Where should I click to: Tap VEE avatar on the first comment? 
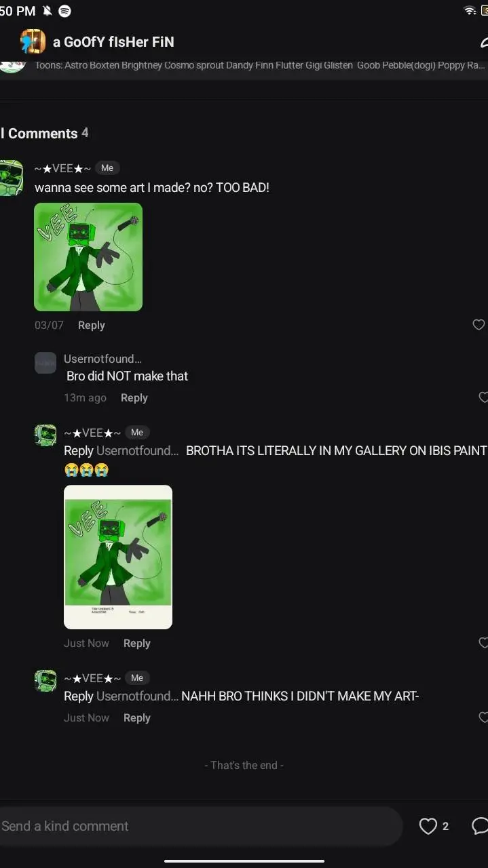(x=11, y=178)
